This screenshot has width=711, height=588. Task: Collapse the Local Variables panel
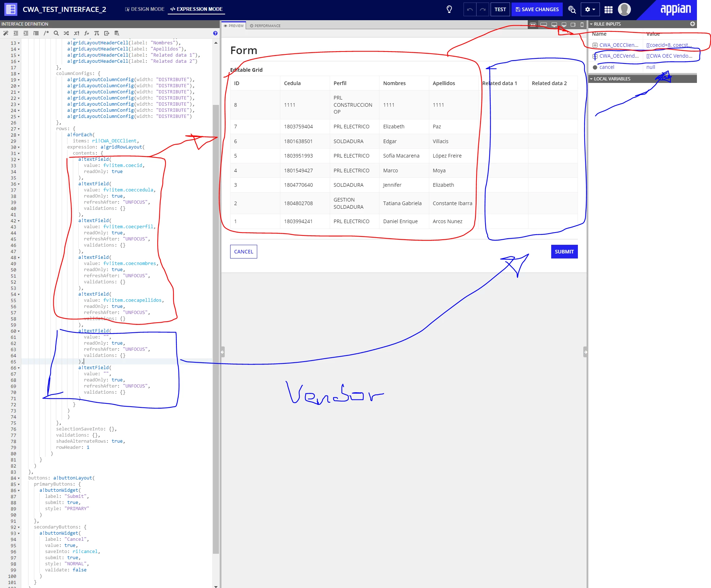591,79
